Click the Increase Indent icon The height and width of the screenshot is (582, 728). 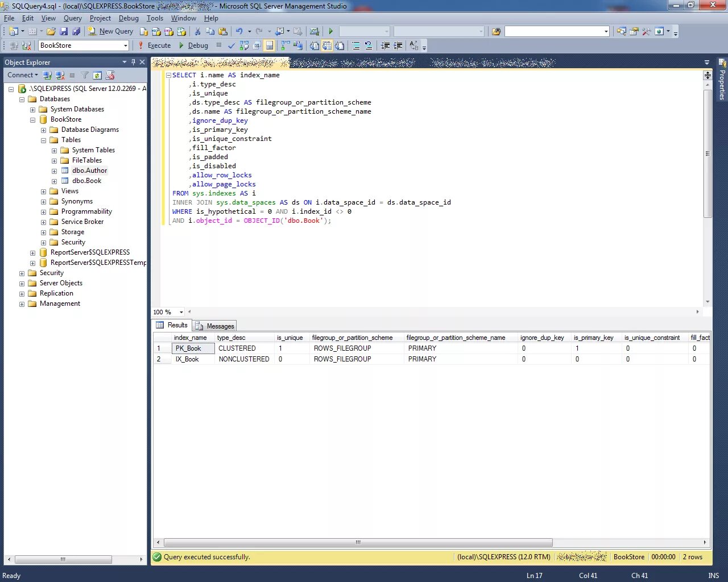pyautogui.click(x=398, y=45)
